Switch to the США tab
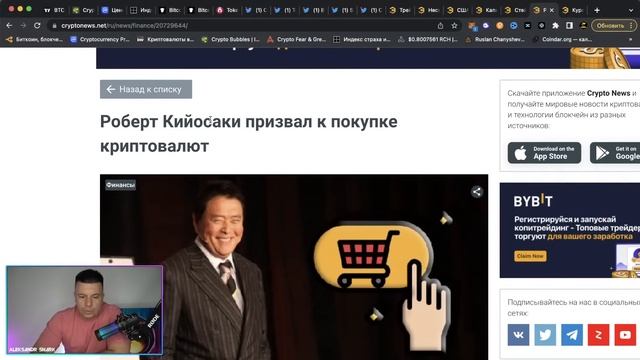The height and width of the screenshot is (360, 640). click(458, 10)
